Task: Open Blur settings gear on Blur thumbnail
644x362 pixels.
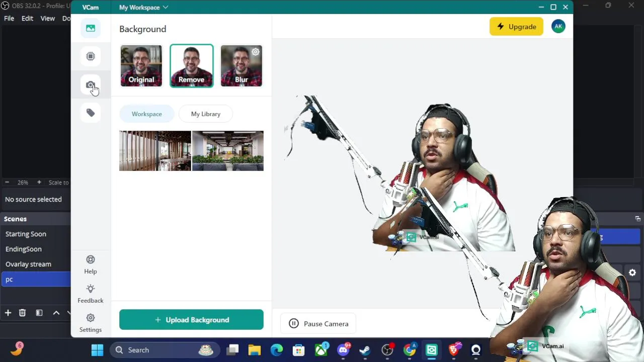Action: [256, 52]
